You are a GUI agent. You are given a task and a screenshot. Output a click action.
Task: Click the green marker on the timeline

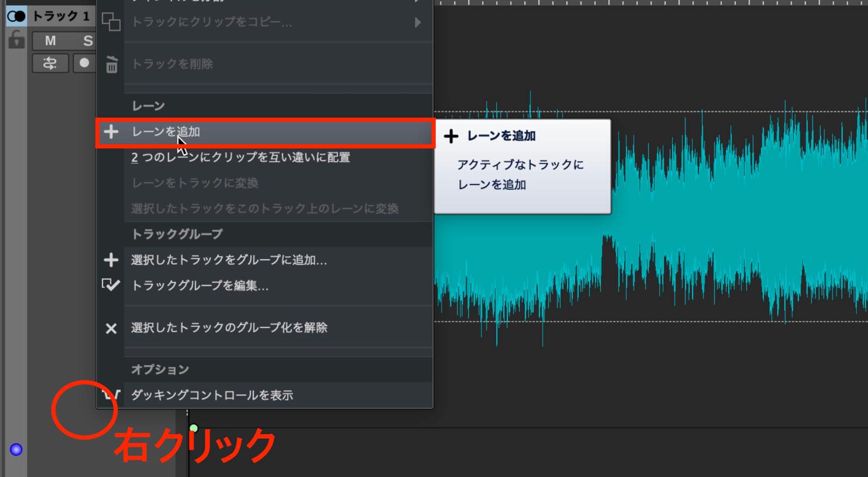coord(194,428)
